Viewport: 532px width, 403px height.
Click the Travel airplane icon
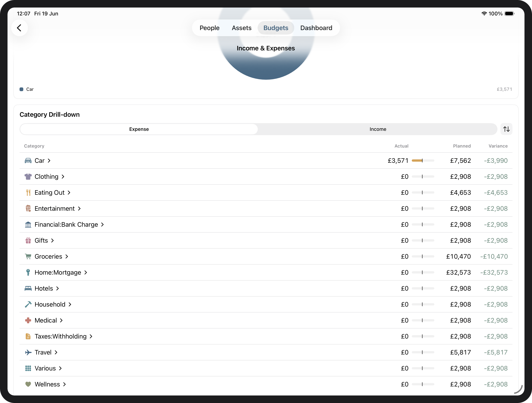[28, 352]
